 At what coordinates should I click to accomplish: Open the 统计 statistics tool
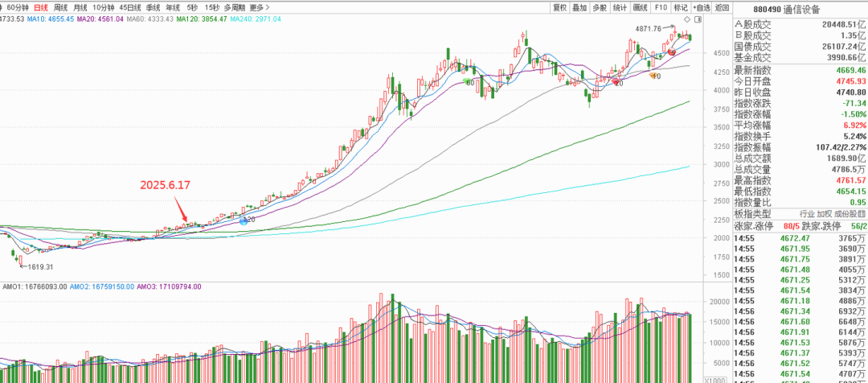[x=620, y=8]
